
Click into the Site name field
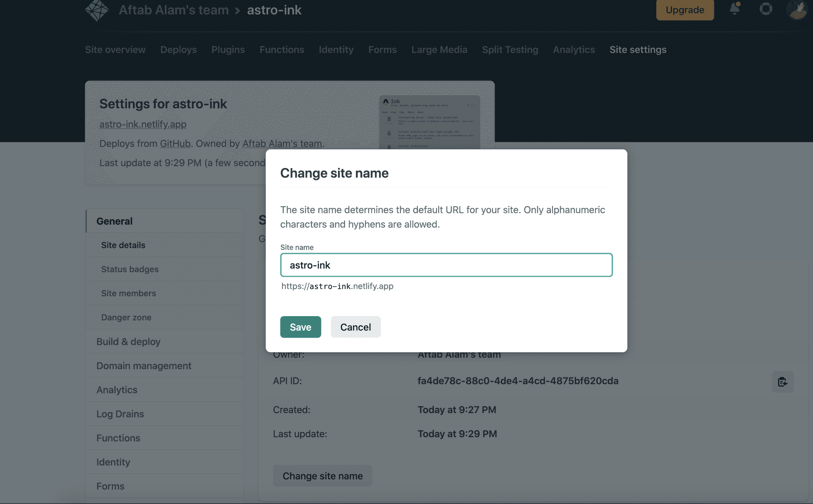[x=446, y=265]
